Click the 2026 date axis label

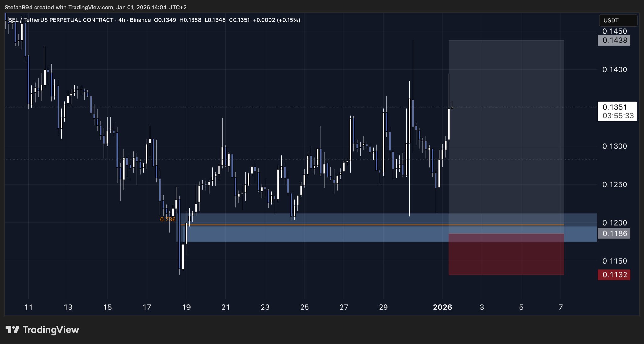coord(442,307)
